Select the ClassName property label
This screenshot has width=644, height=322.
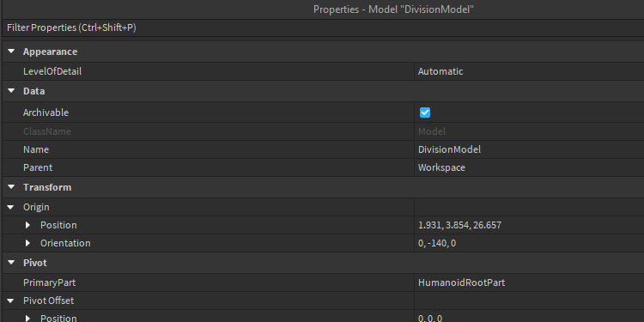tap(47, 131)
